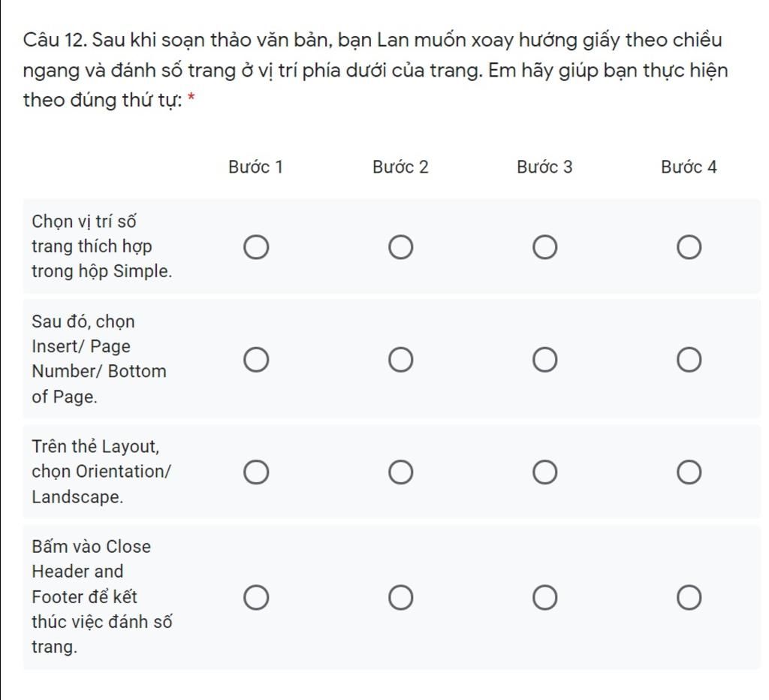Select Bước 2 for Orientation/Landscape row
The height and width of the screenshot is (700, 769).
pos(400,472)
